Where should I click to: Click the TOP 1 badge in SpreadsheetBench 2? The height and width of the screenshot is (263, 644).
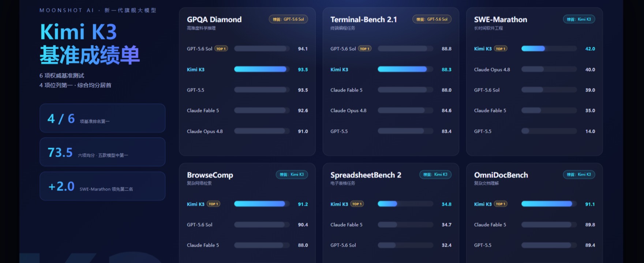(x=357, y=204)
